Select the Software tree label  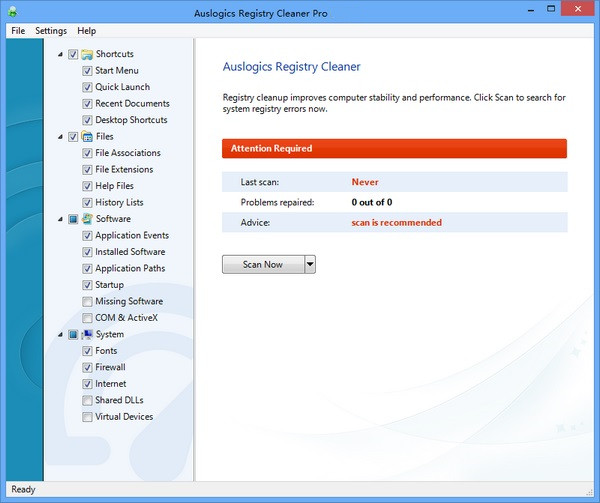(x=113, y=219)
